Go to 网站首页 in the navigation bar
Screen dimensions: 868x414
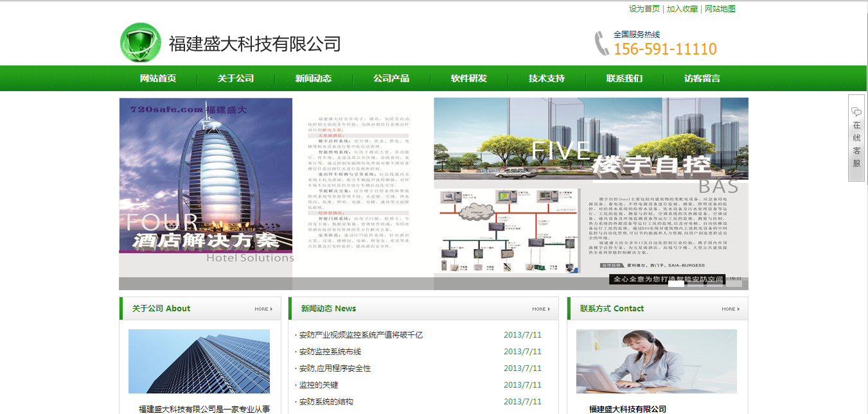[x=158, y=78]
